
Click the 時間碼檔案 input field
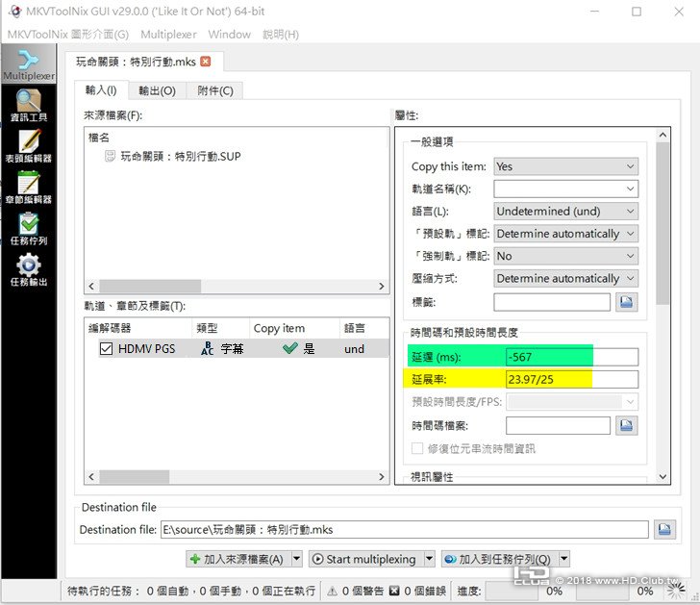click(x=558, y=425)
